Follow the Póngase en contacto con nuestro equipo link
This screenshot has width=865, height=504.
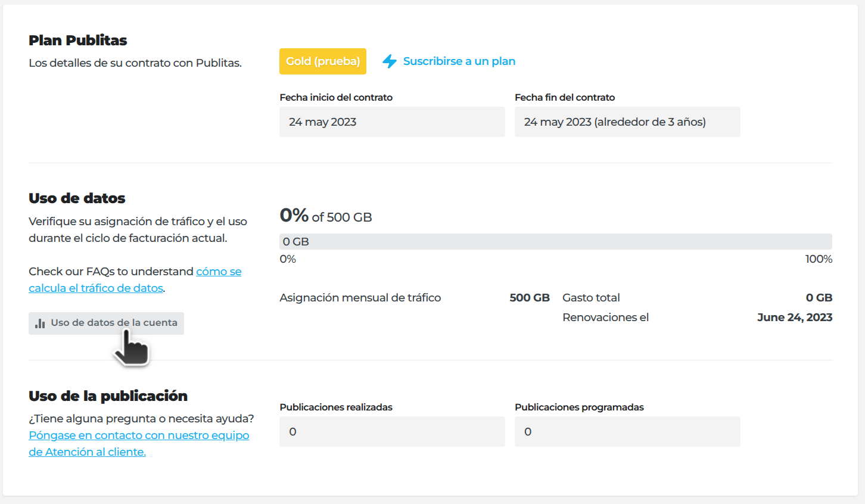coord(139,443)
